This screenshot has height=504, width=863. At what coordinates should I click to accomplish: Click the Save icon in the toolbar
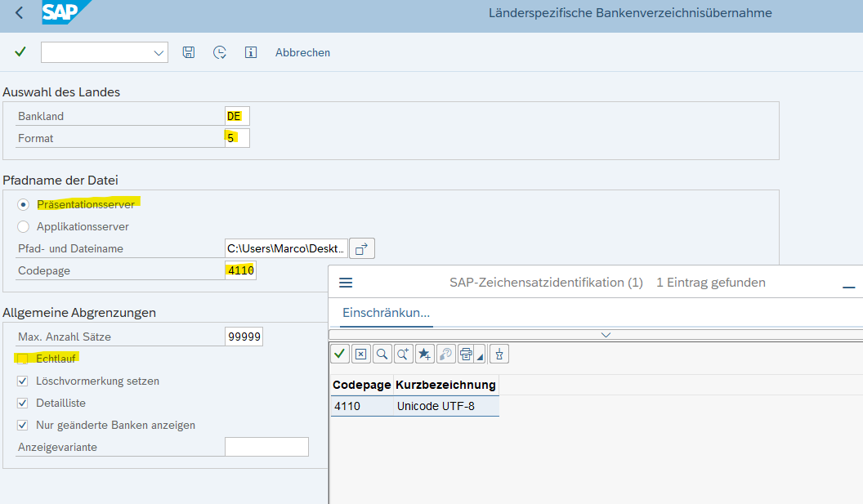188,52
